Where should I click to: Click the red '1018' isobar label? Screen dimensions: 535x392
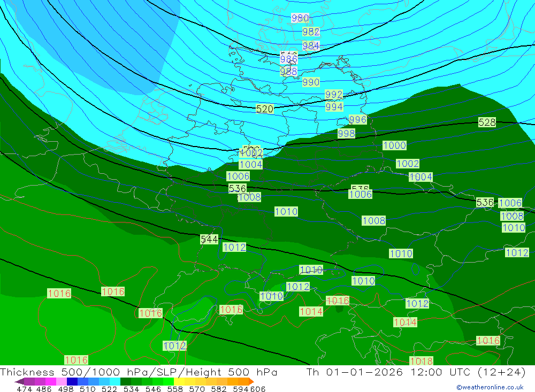[x=422, y=362]
